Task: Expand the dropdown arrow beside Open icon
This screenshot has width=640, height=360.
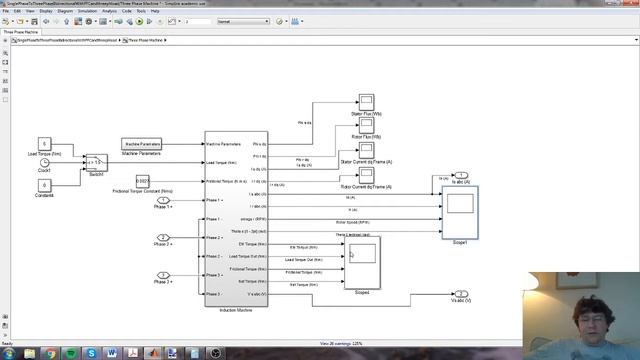Action: pos(27,21)
